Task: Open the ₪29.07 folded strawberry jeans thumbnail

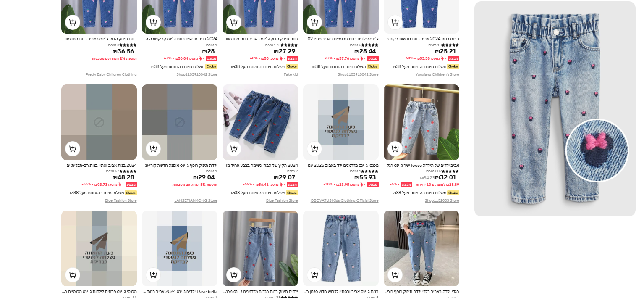Action: tap(260, 122)
